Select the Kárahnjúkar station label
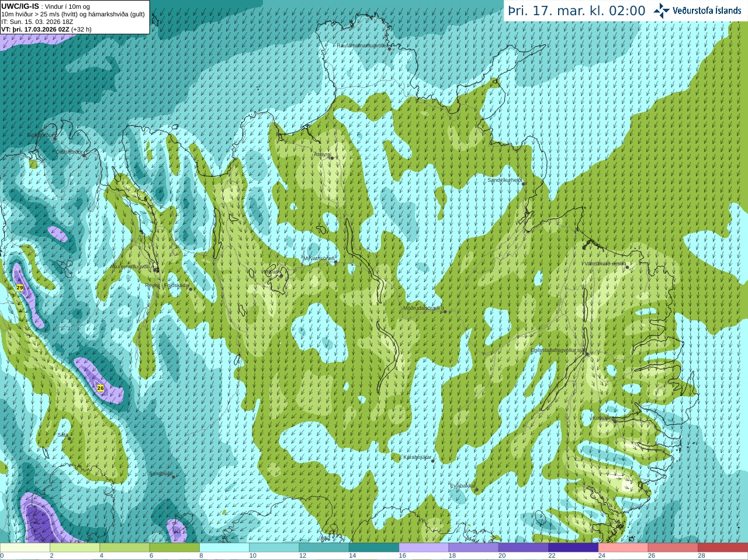This screenshot has height=560, width=748. (x=417, y=457)
